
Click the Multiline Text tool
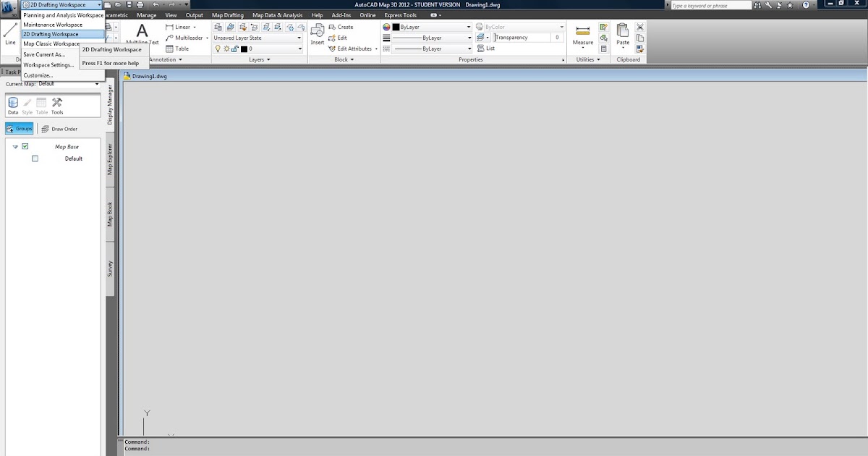pos(142,34)
